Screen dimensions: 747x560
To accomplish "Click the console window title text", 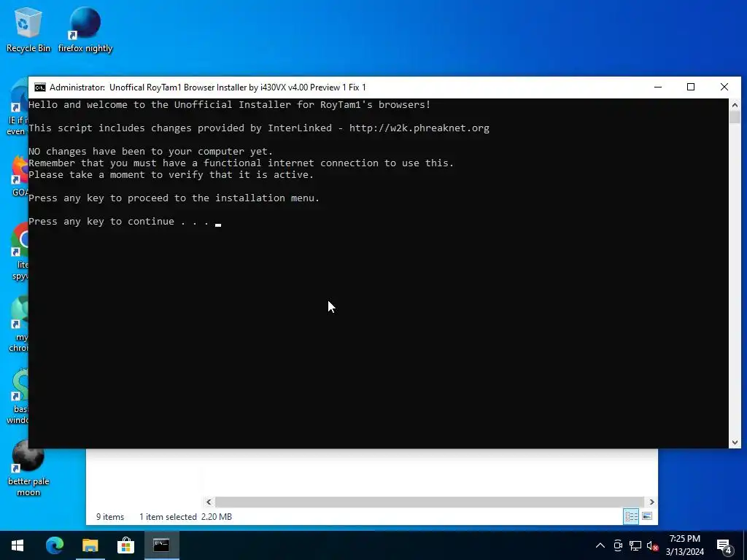I will pos(208,87).
